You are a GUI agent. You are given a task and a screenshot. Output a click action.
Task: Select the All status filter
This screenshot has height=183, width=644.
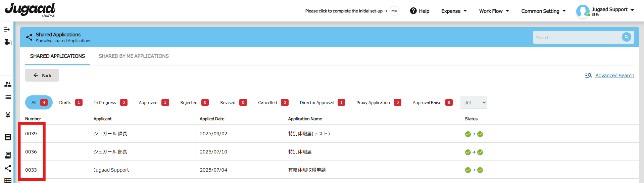coord(39,102)
